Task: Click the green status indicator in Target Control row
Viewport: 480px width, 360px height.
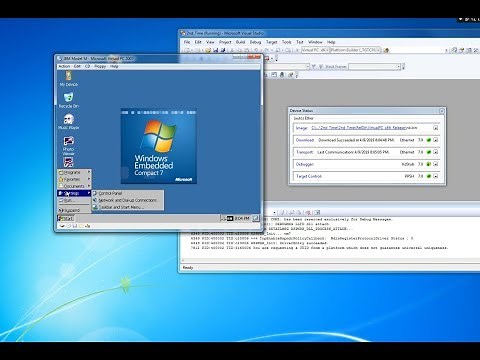Action: tap(429, 176)
